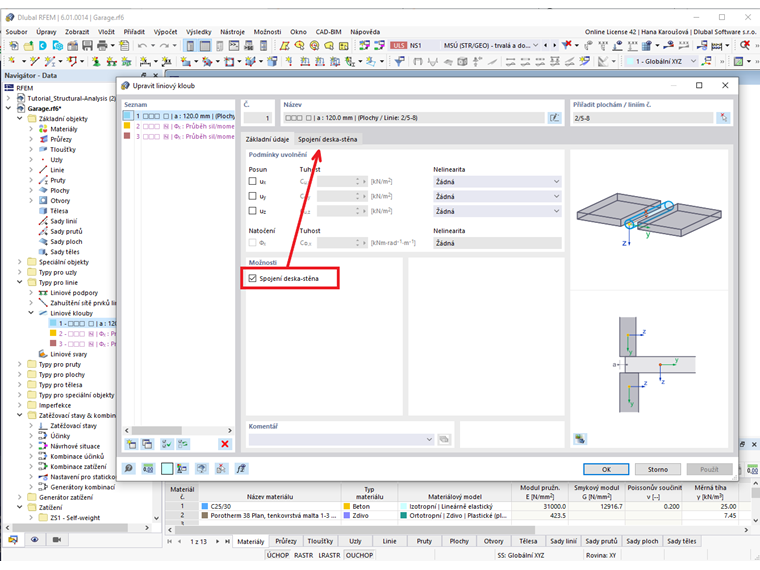
Task: Click the Undo arrow icon
Action: [142, 46]
